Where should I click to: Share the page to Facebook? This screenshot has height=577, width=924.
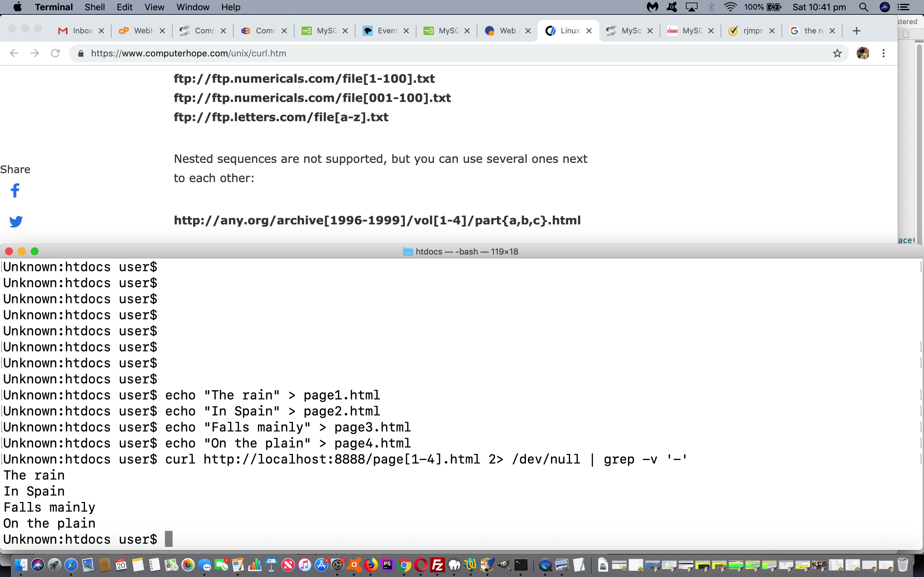(x=15, y=191)
